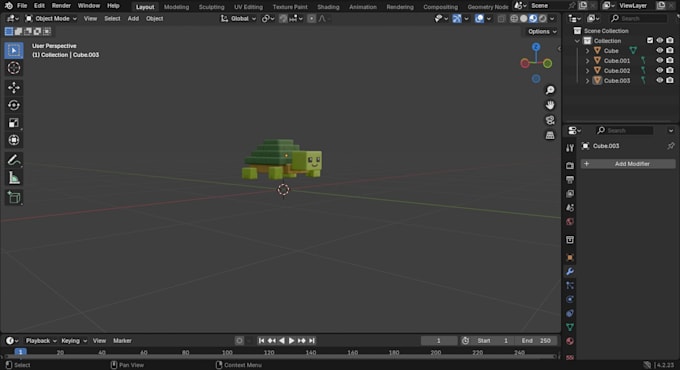Toggle the camera view icon
This screenshot has height=370, width=680.
tap(550, 120)
